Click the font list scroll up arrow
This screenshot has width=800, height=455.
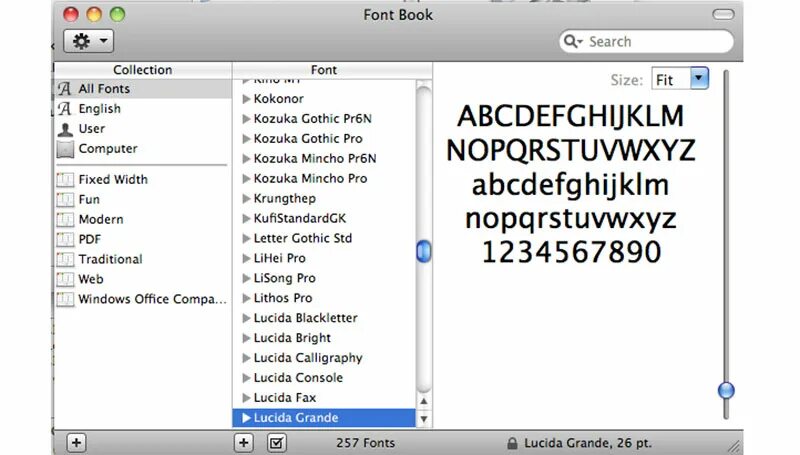pos(423,401)
